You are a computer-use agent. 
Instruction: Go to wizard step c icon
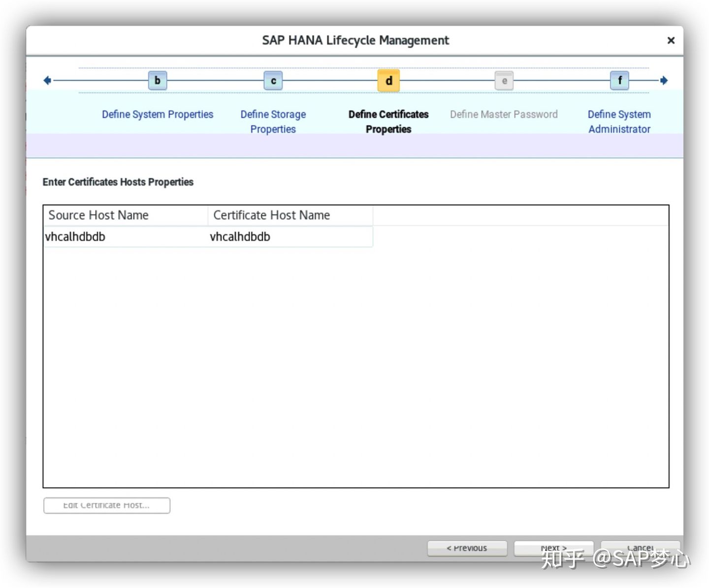(x=273, y=80)
